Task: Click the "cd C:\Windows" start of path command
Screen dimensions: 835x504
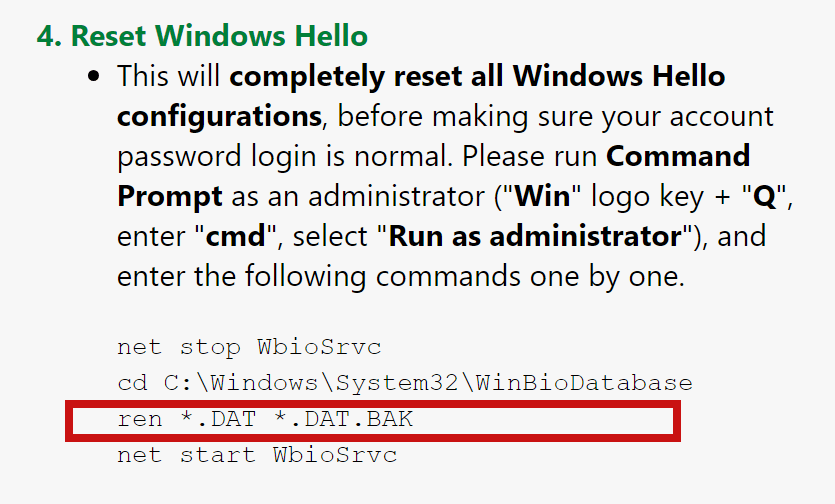Action: click(218, 383)
